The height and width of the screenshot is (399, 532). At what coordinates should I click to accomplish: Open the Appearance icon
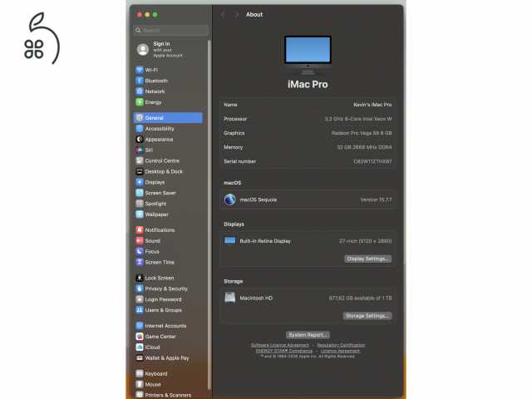click(x=140, y=139)
